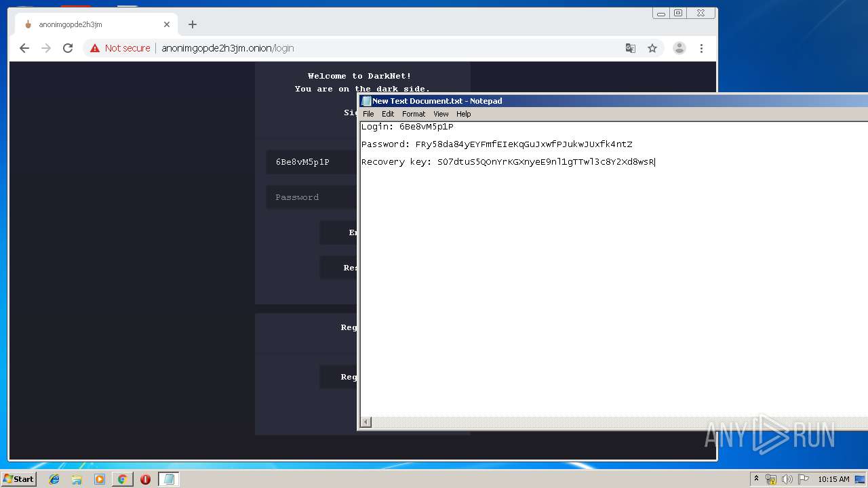Open the Chrome profile avatar
868x488 pixels.
coord(679,48)
